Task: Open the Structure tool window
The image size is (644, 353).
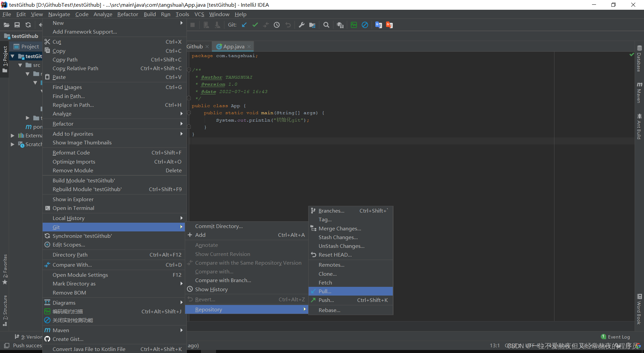Action: click(5, 310)
